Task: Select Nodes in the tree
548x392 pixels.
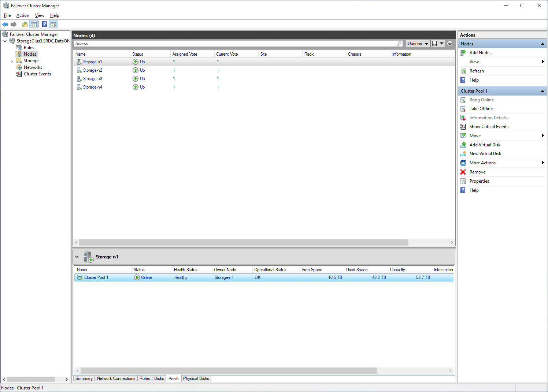Action: click(x=30, y=54)
